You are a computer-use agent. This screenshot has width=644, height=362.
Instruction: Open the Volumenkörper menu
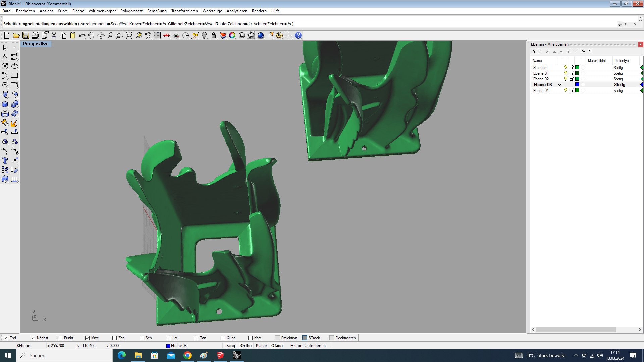click(x=102, y=11)
